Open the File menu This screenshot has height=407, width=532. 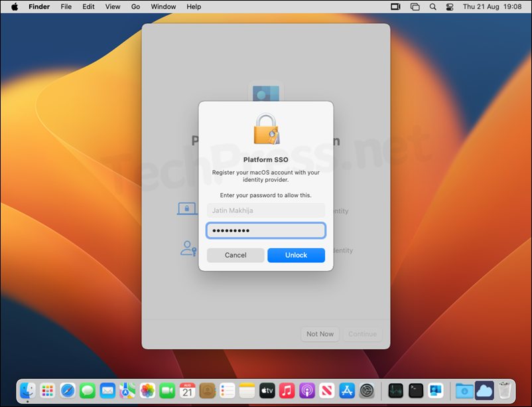[66, 7]
